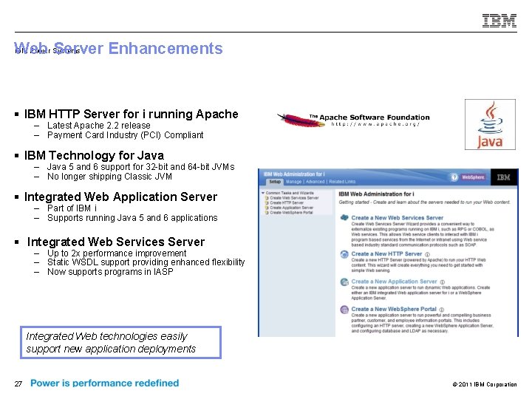Click the No longer shipping Classic JVM bullet
The height and width of the screenshot is (399, 532).
pyautogui.click(x=109, y=177)
